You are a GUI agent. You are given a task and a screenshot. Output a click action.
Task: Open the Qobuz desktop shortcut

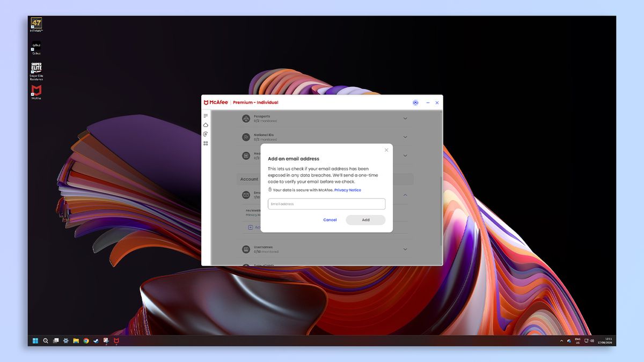pos(36,47)
